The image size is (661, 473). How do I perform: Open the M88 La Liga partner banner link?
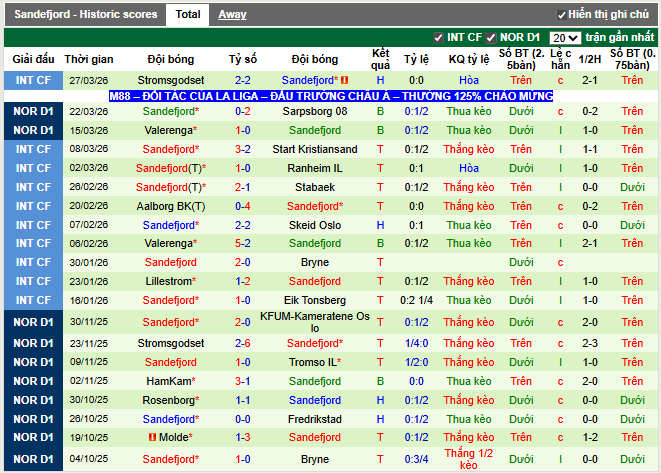coord(330,96)
